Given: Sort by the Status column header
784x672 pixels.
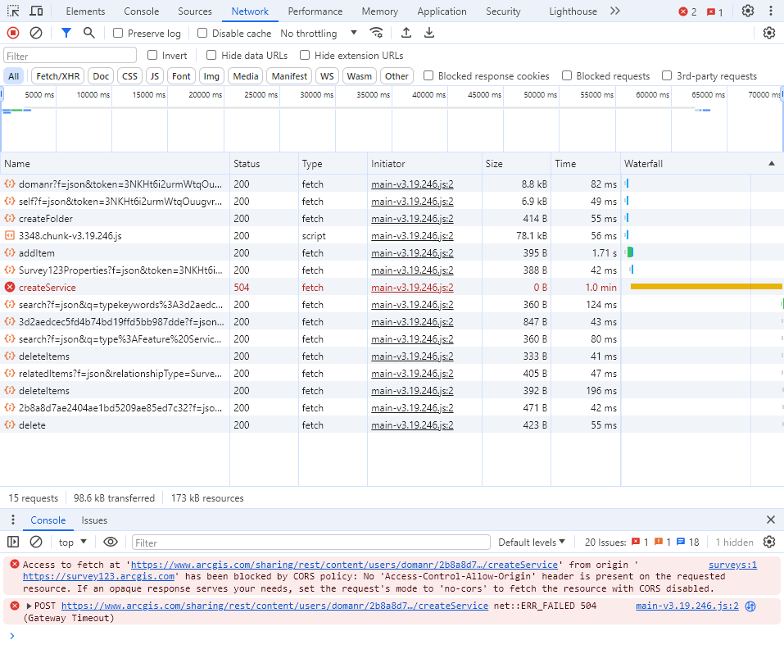Looking at the screenshot, I should pyautogui.click(x=264, y=164).
